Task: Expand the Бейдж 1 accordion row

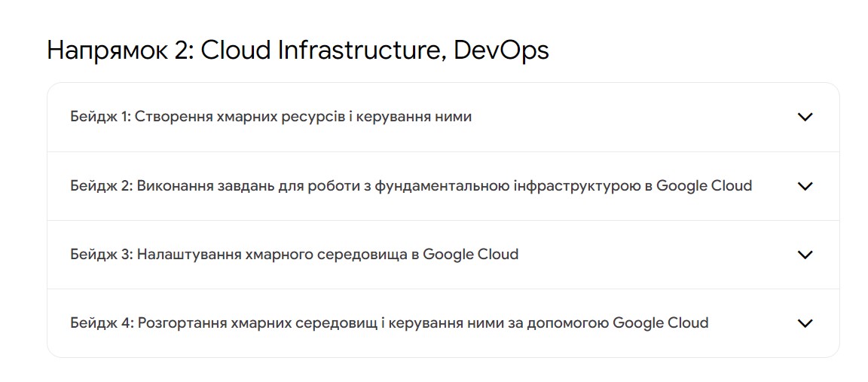Action: coord(443,118)
